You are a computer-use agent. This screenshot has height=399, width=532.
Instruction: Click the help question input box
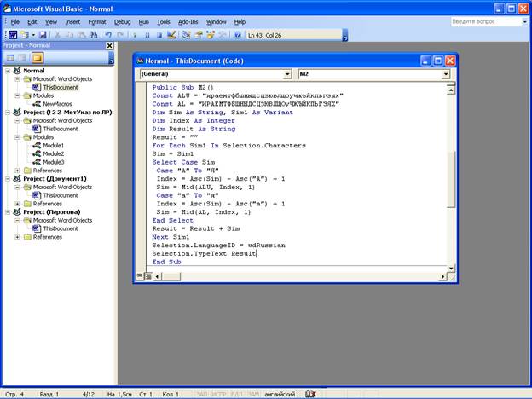481,20
